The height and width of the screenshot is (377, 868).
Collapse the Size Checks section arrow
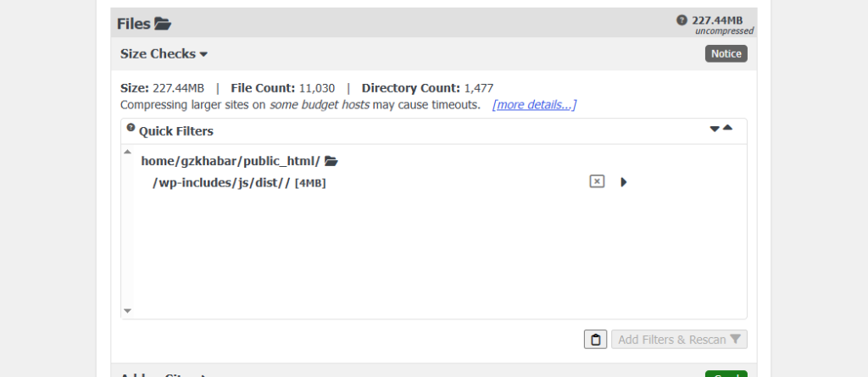point(203,54)
